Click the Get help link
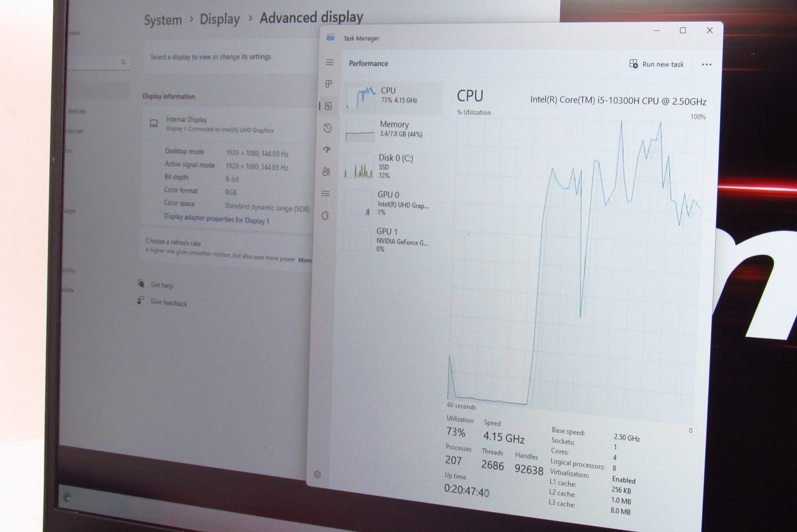Image resolution: width=797 pixels, height=532 pixels. click(162, 285)
